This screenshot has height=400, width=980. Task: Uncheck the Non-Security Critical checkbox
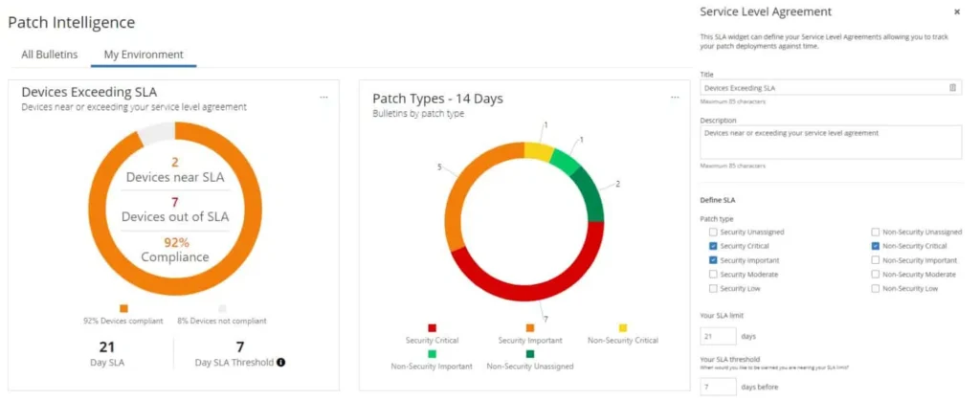point(876,246)
